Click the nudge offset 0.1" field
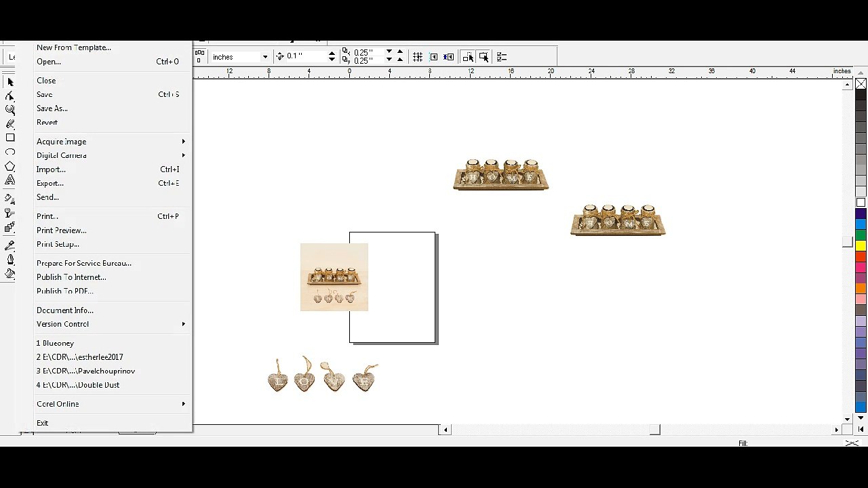 (x=306, y=56)
